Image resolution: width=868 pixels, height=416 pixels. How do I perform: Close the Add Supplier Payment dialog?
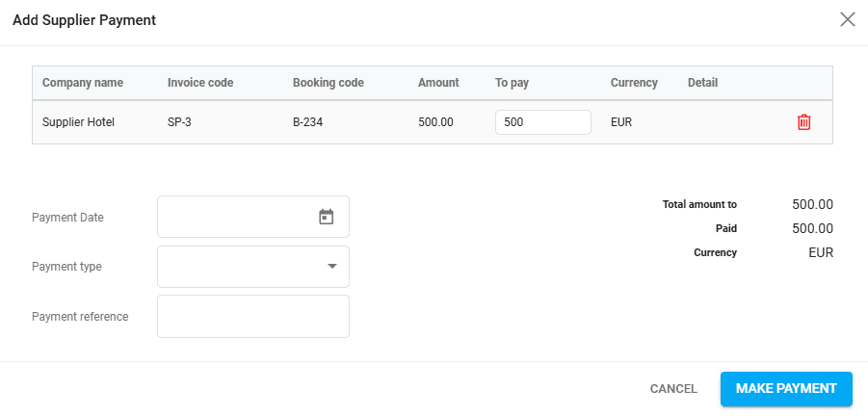848,19
